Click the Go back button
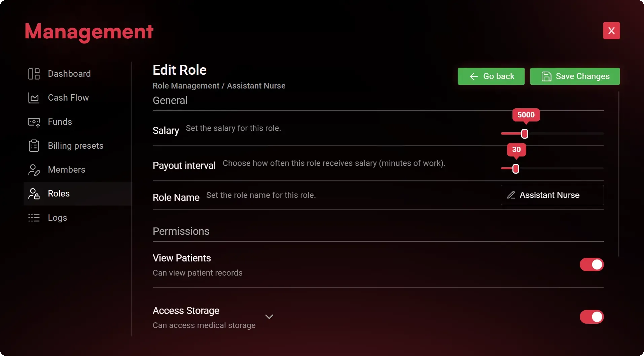 coord(491,76)
